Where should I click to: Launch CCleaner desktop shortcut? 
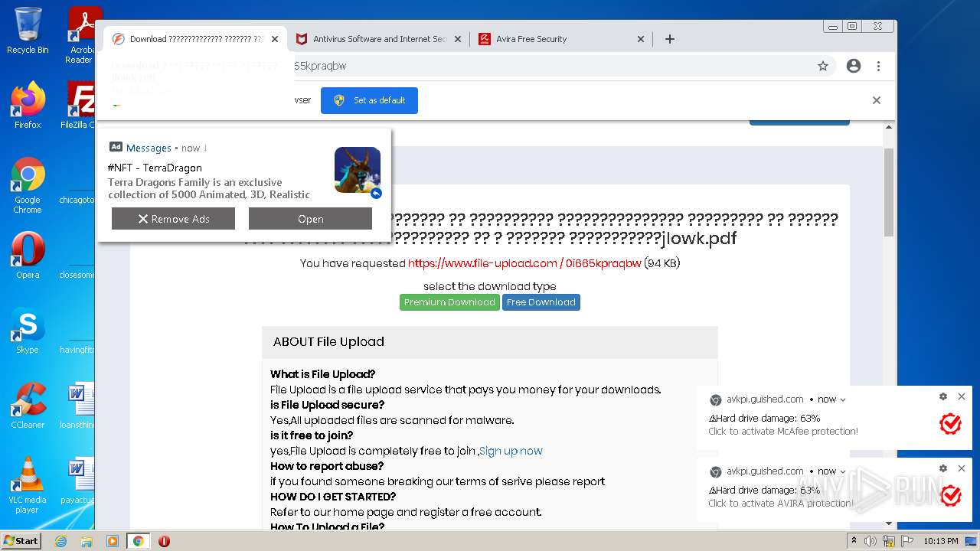[28, 406]
